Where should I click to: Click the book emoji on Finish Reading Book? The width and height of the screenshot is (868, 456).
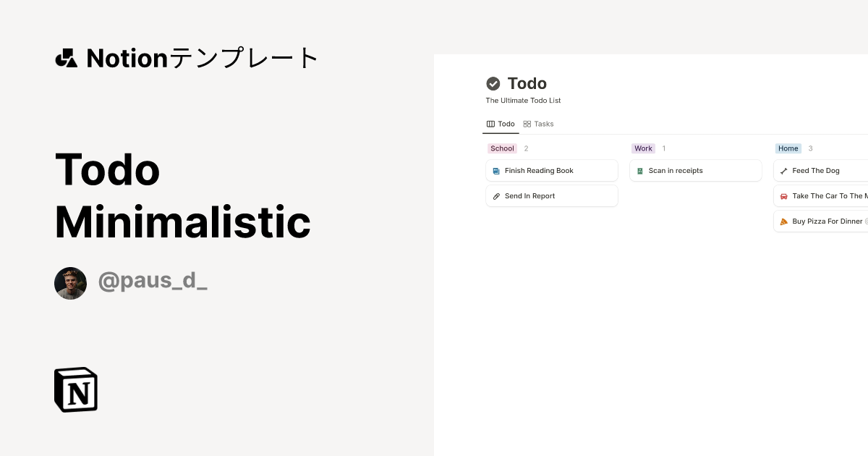click(495, 170)
